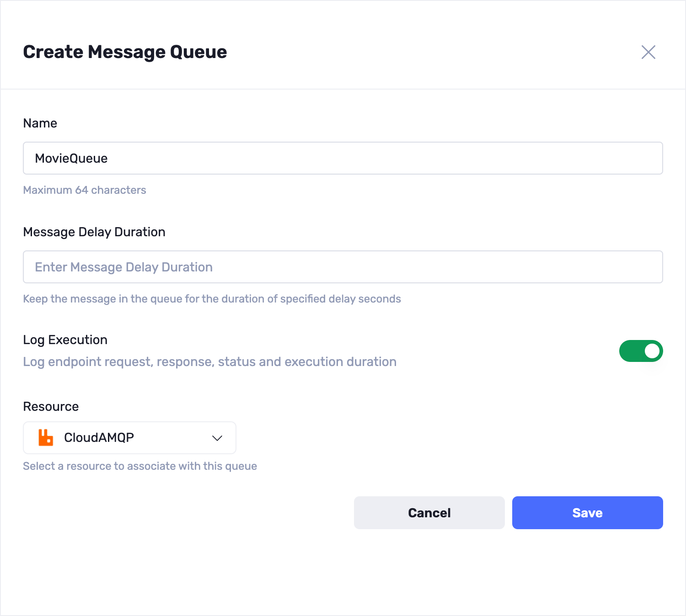Click the Resource label
The image size is (686, 616).
[51, 407]
